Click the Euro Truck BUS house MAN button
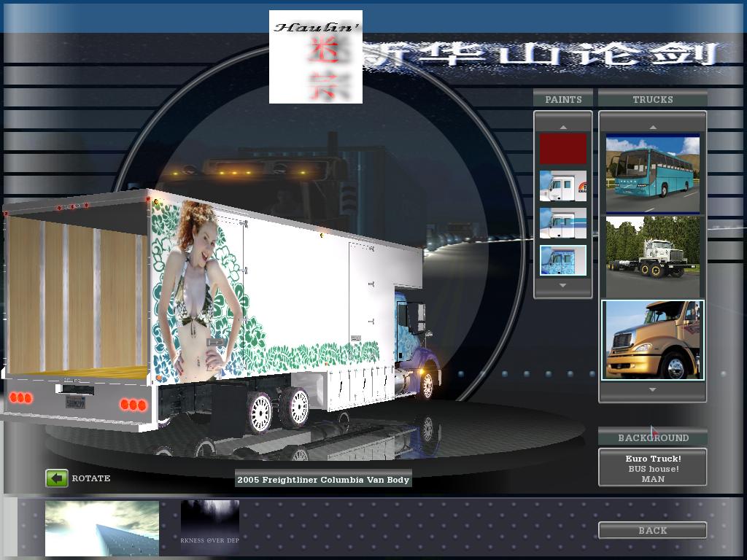 pos(652,468)
